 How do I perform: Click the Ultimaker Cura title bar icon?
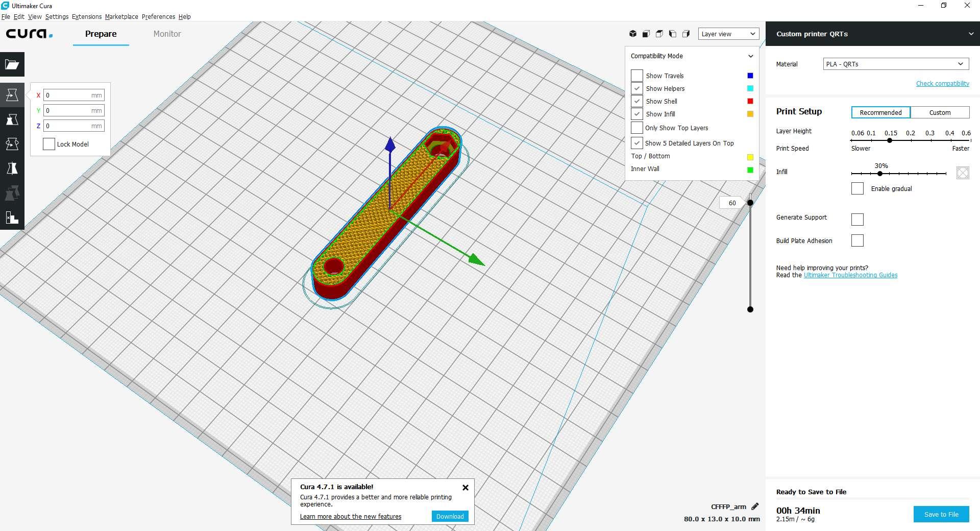tap(5, 6)
